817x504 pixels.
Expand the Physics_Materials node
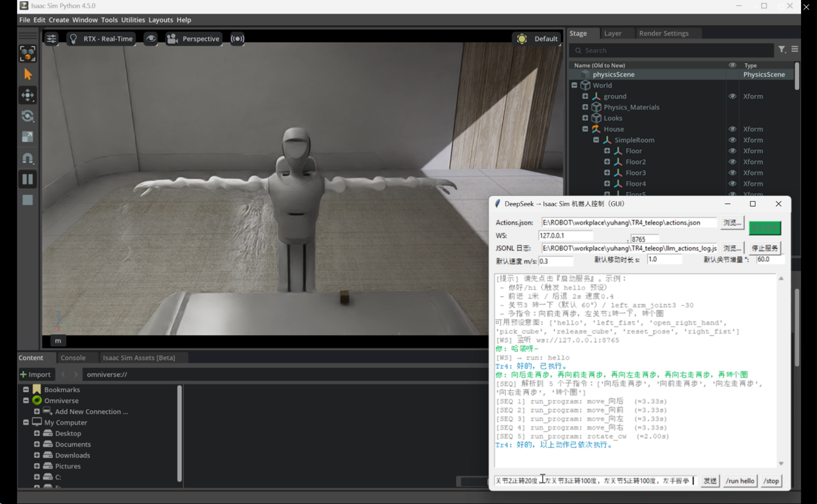(585, 107)
